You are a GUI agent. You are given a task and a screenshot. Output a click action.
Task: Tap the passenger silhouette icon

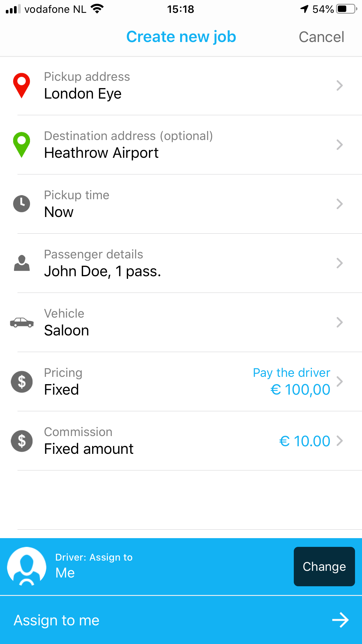(22, 263)
